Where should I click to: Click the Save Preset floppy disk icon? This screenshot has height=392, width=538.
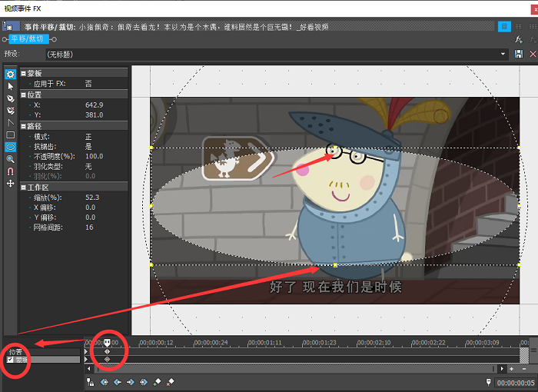point(519,54)
